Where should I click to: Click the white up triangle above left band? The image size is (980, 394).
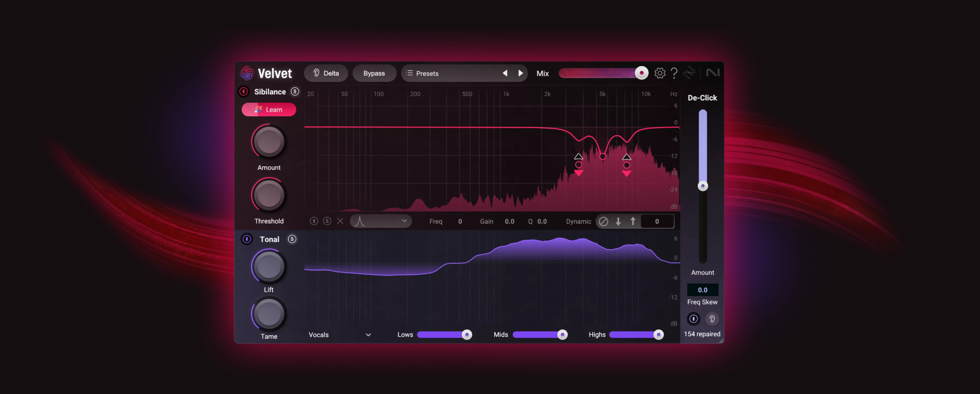(579, 156)
